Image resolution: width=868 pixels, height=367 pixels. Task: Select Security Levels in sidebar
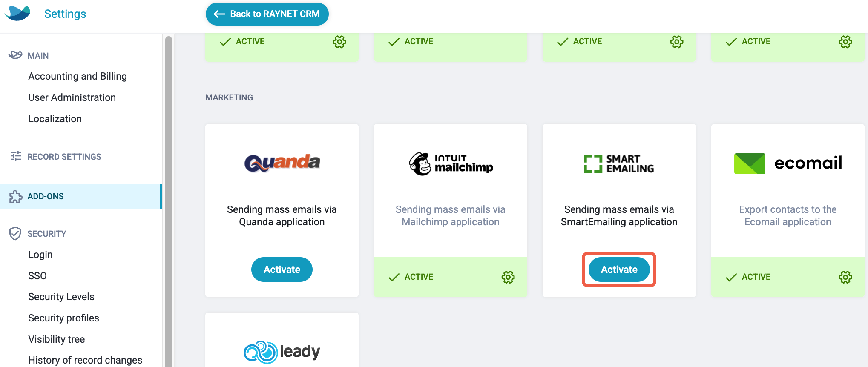(x=61, y=297)
